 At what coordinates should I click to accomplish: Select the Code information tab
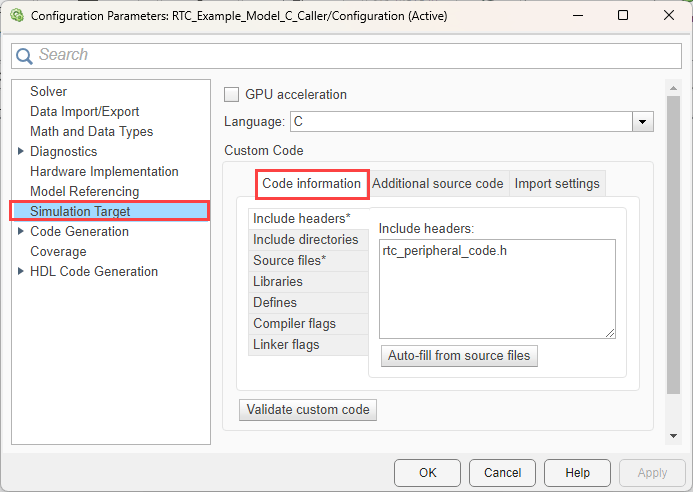click(x=311, y=184)
